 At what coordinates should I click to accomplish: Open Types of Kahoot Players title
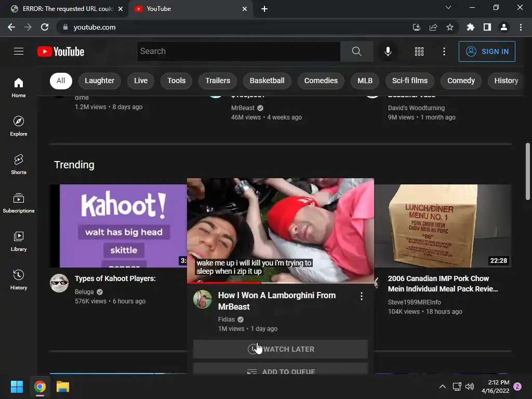tap(115, 278)
